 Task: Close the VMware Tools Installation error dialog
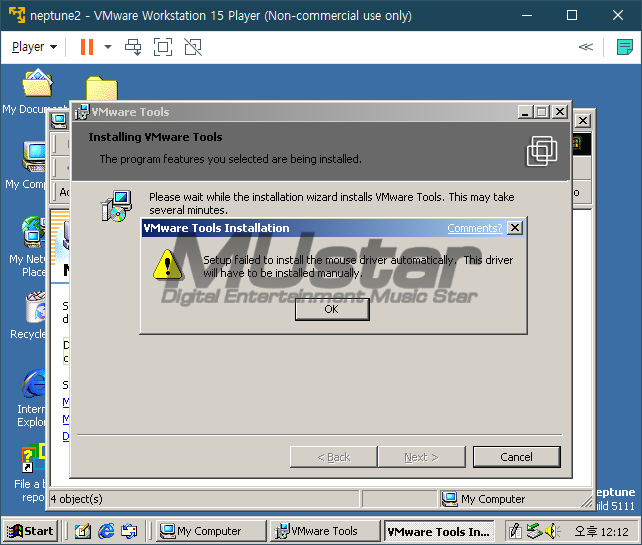click(515, 228)
